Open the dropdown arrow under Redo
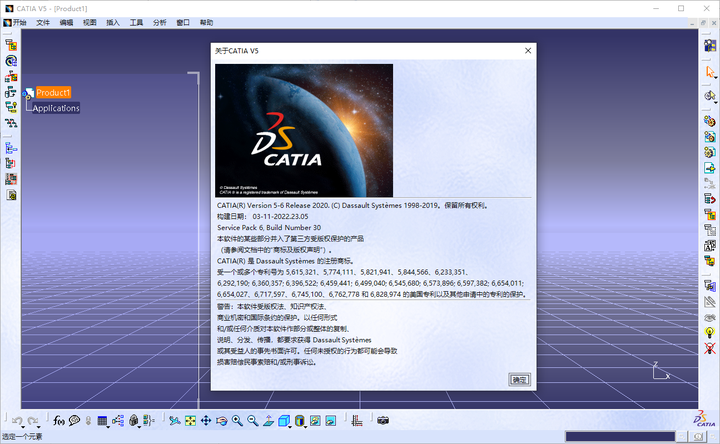This screenshot has height=444, width=720. click(x=39, y=426)
